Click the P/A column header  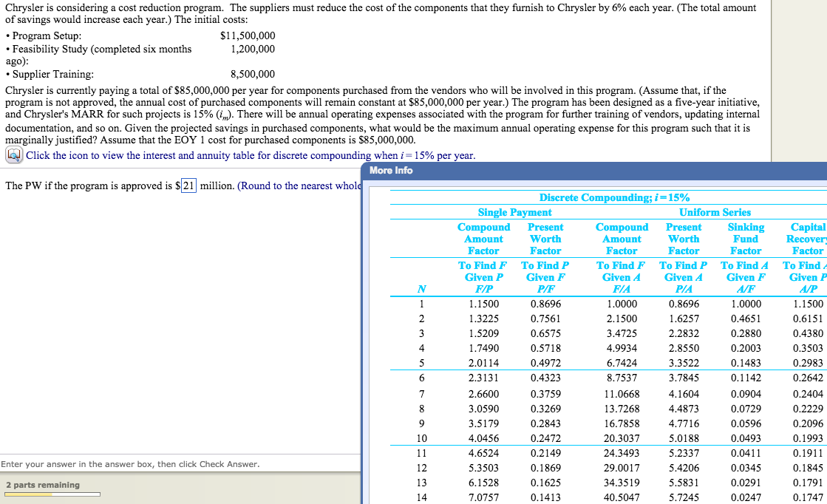[x=684, y=289]
